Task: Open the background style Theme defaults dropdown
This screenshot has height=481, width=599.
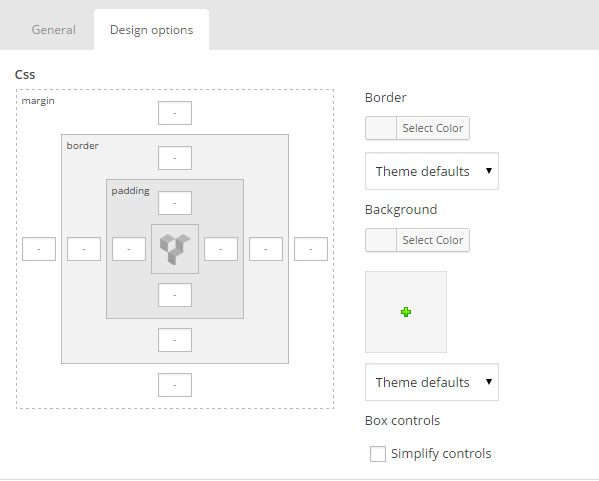Action: [432, 382]
